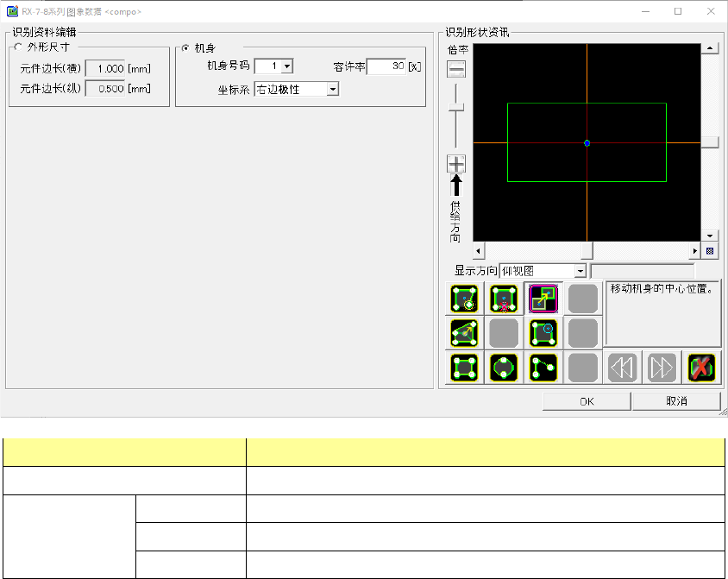Click the blue center point in preview
Image resolution: width=728 pixels, height=579 pixels.
587,143
